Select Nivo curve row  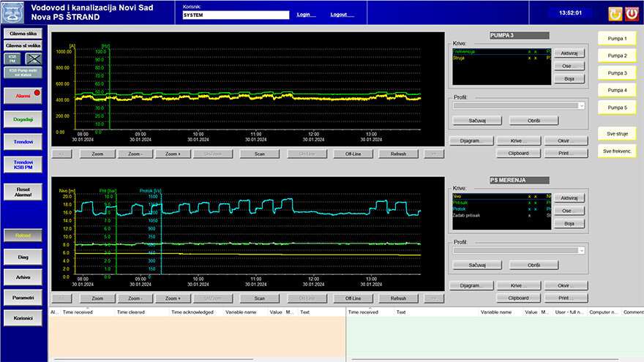501,197
